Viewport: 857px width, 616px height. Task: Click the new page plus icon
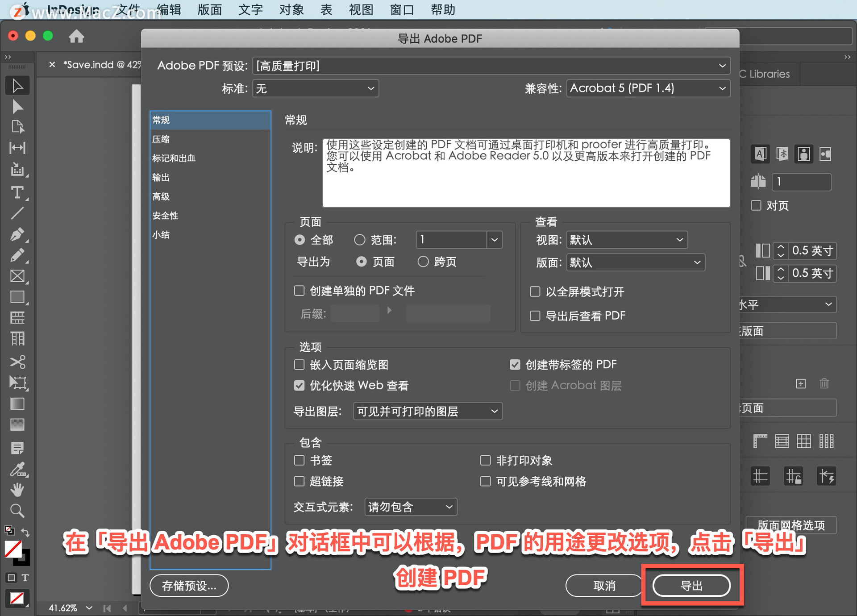coord(801,383)
